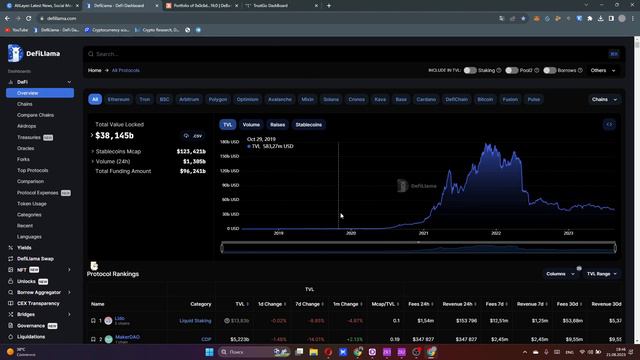Open the Airdrops sidebar page

click(27, 126)
